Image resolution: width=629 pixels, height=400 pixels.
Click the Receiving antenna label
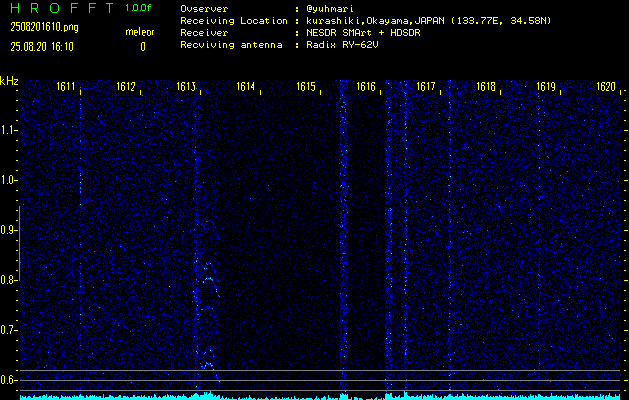pyautogui.click(x=231, y=45)
